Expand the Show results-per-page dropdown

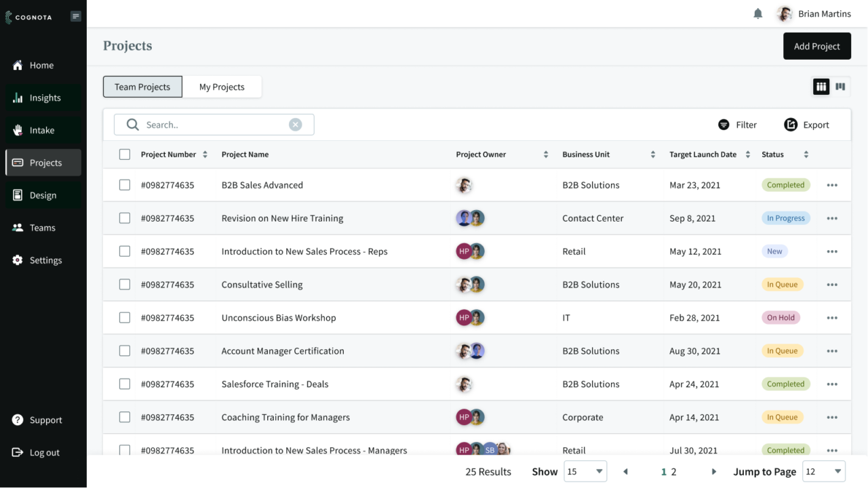pos(585,472)
